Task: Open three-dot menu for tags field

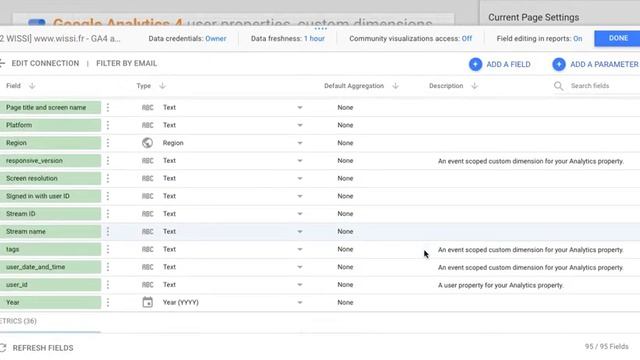Action: [108, 249]
